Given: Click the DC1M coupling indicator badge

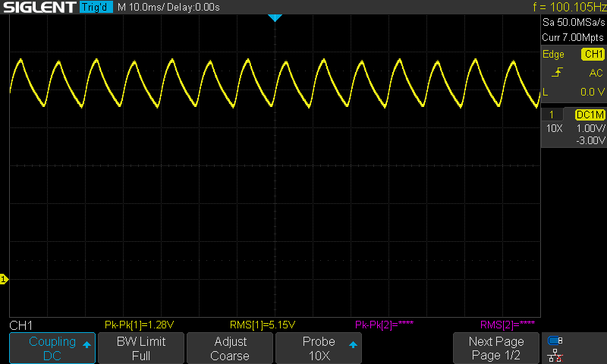Looking at the screenshot, I should coord(590,115).
